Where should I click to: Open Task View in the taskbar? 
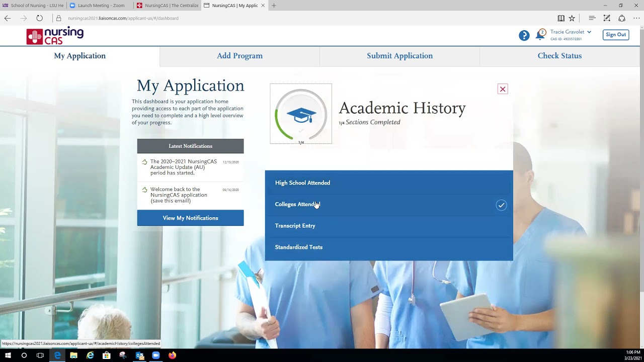[x=40, y=355]
